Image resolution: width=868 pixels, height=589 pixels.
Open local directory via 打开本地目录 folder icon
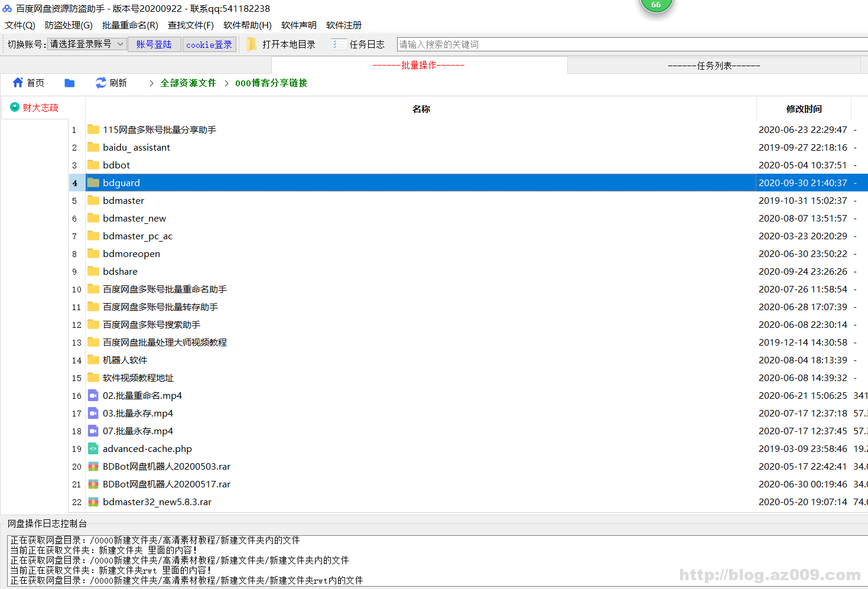[x=251, y=44]
